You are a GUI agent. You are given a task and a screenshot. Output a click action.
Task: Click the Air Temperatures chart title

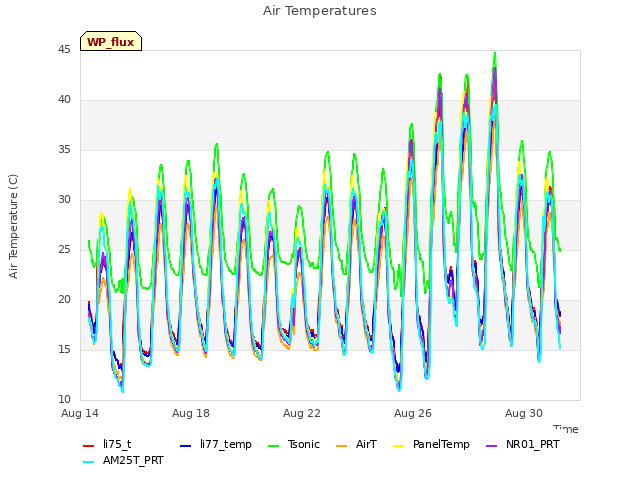pyautogui.click(x=320, y=11)
